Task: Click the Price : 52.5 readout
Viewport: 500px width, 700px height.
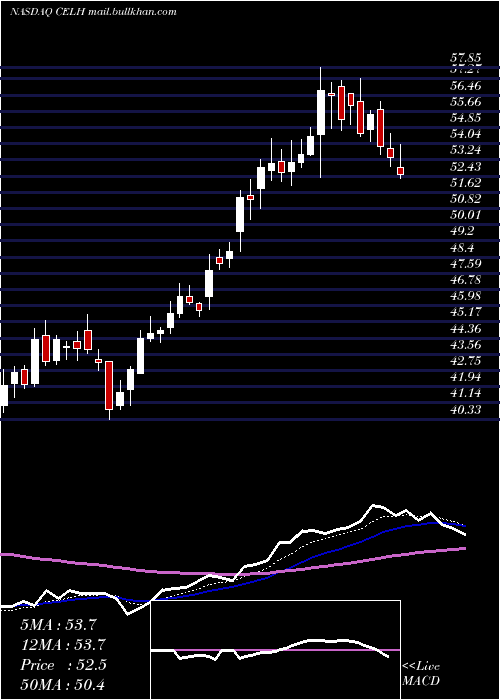Action: coord(63,665)
